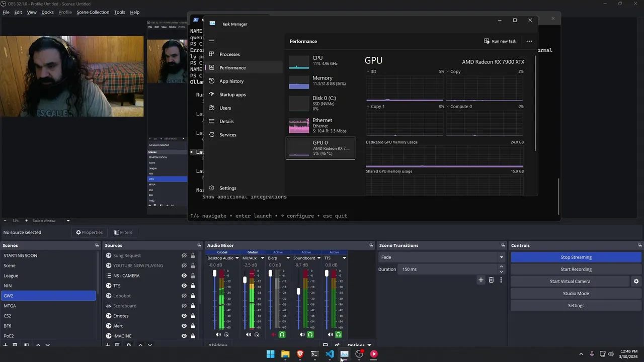Viewport: 644px width, 362px height.
Task: Click Stop Streaming button
Action: [x=576, y=257]
